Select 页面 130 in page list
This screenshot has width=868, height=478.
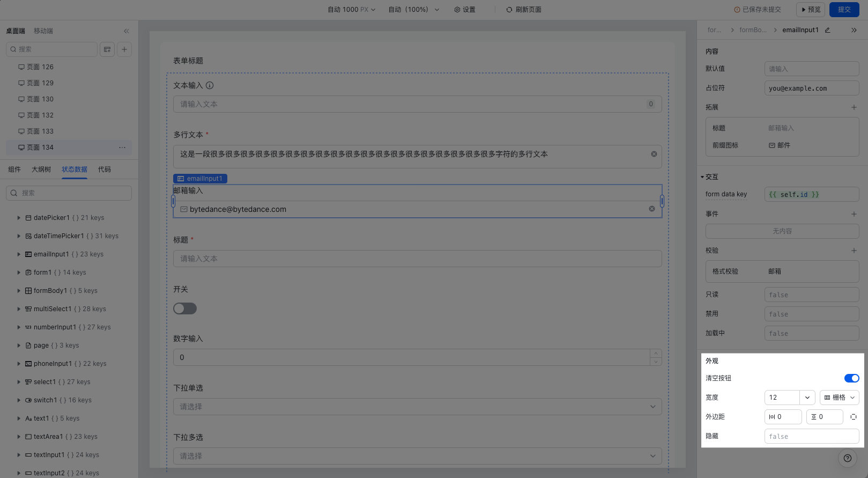point(69,99)
